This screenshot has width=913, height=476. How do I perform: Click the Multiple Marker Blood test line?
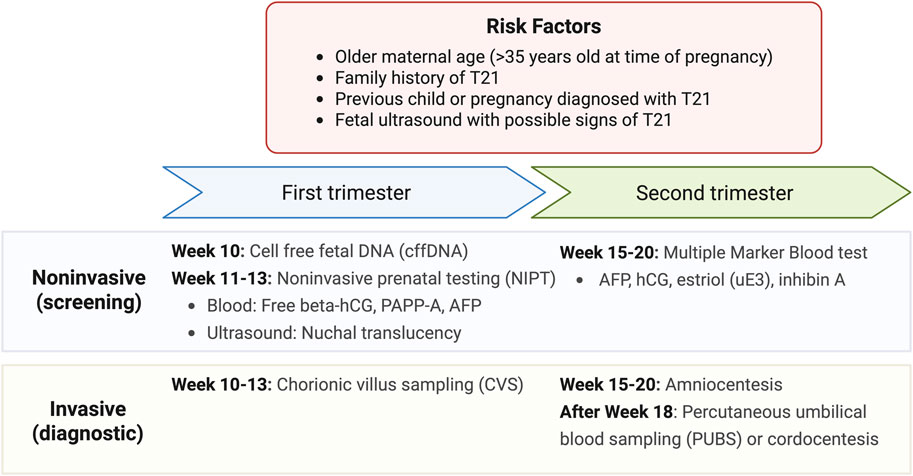point(714,251)
